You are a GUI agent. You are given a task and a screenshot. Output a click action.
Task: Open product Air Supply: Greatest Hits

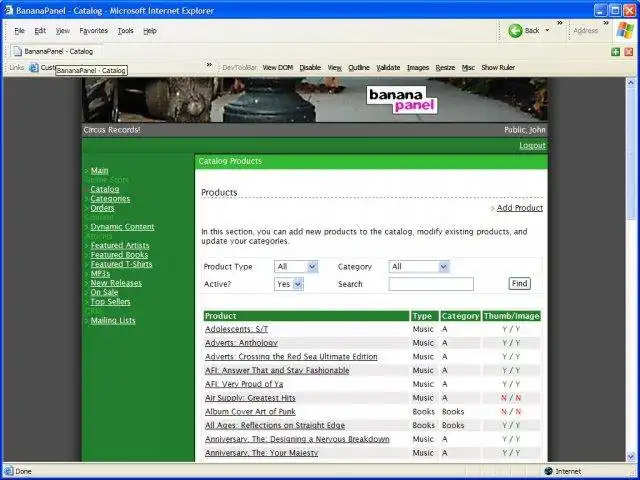point(250,398)
